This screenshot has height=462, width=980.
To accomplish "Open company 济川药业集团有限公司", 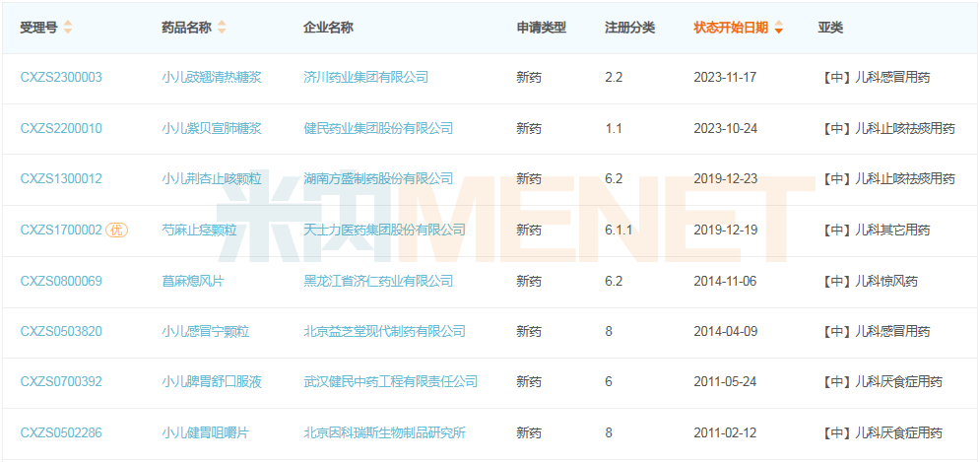I will (x=365, y=78).
